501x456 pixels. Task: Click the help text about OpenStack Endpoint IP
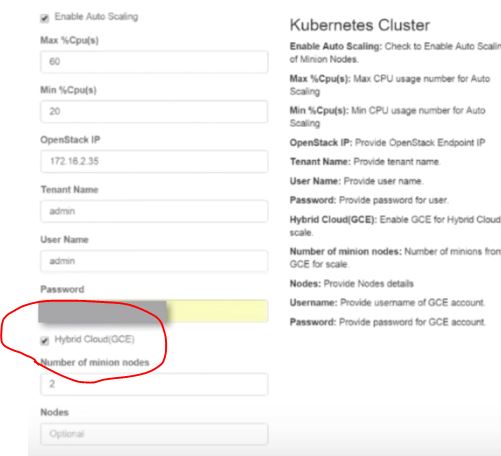pos(387,143)
